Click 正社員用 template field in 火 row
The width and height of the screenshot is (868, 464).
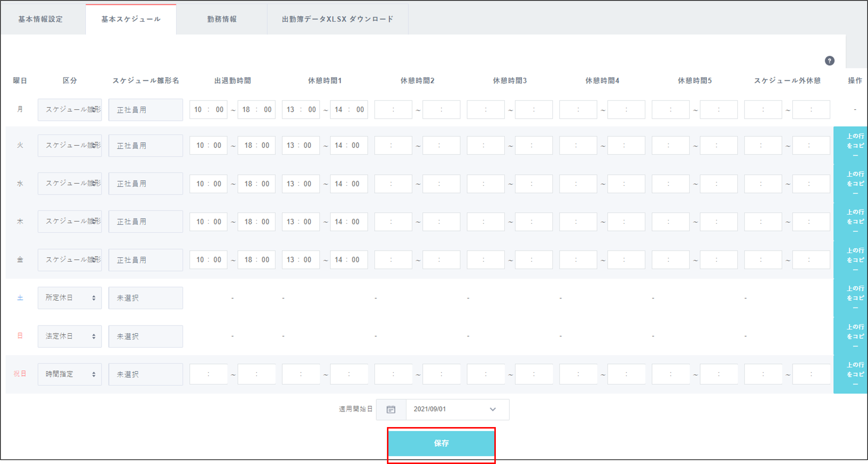point(146,146)
